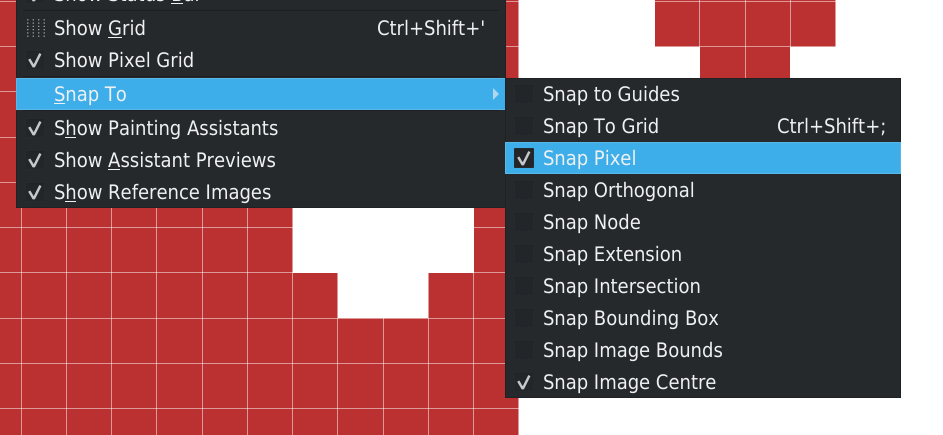Disable Snap Image Centre checkmark

pos(523,383)
